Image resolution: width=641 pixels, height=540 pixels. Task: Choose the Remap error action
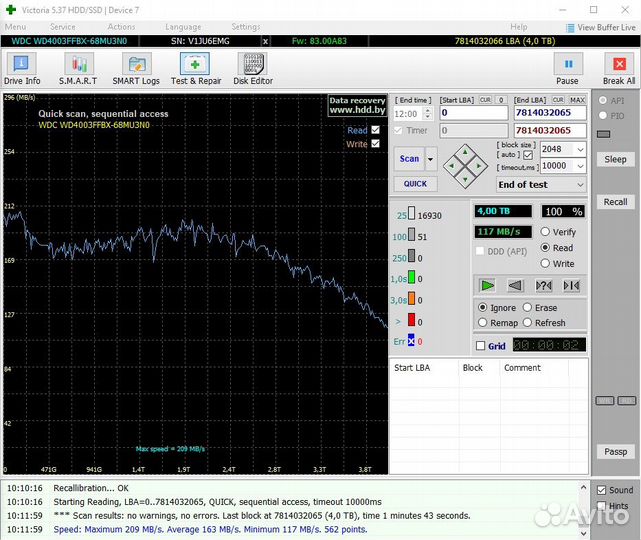coord(484,323)
